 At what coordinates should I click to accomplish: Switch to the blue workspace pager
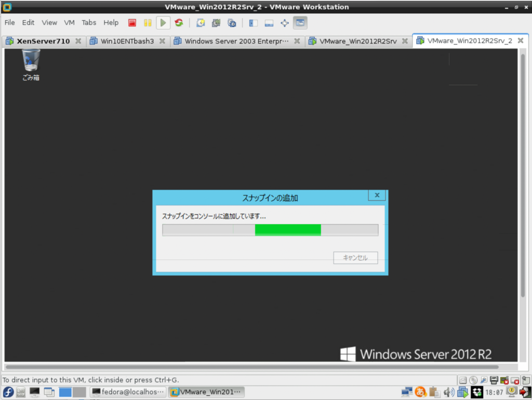(x=65, y=392)
